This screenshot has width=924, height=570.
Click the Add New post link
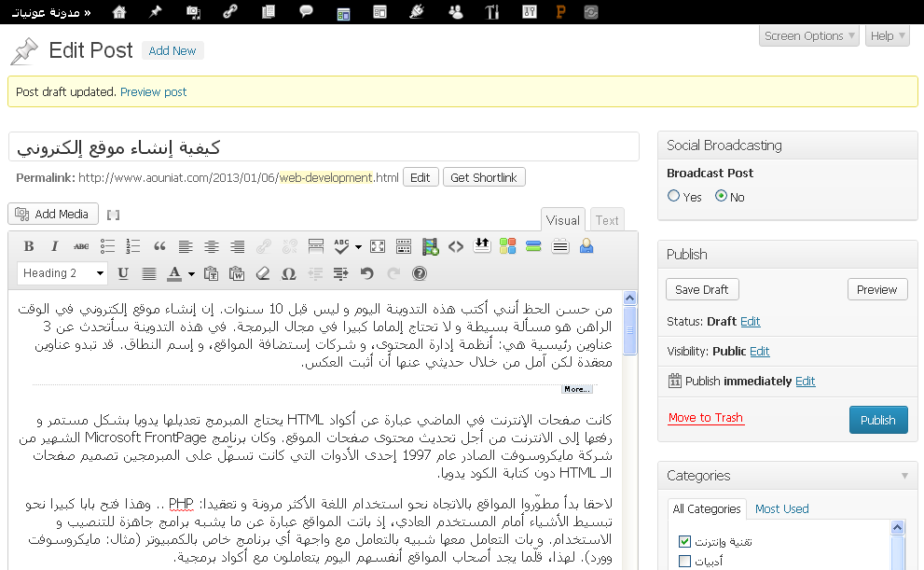(172, 50)
